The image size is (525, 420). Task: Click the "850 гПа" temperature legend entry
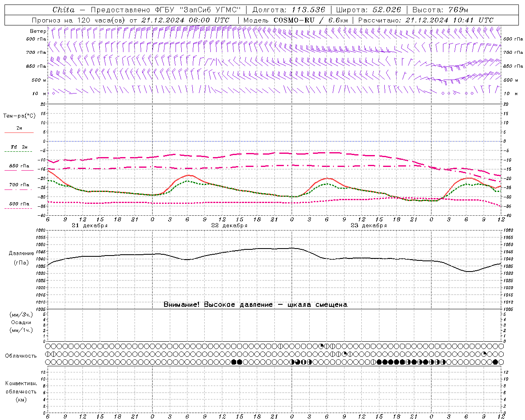tap(19, 166)
